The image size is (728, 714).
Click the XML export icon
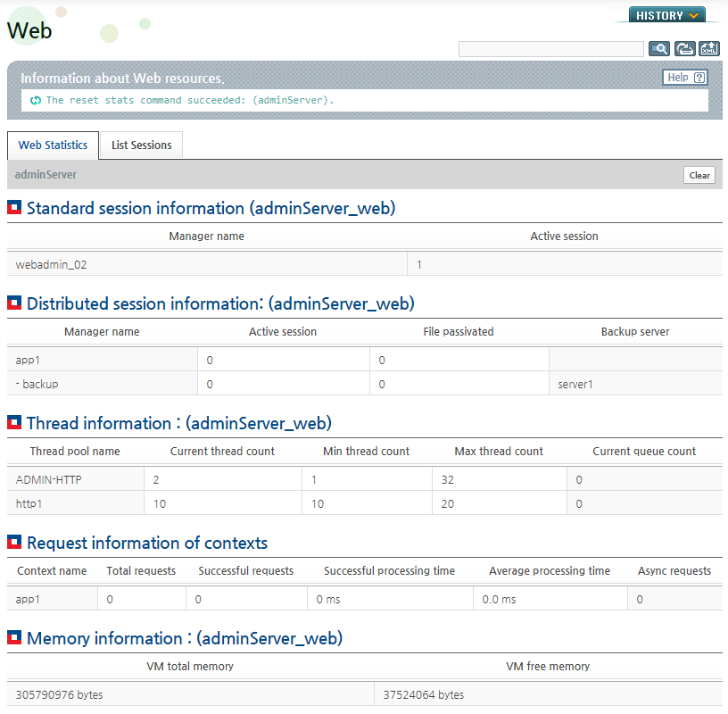tap(709, 49)
